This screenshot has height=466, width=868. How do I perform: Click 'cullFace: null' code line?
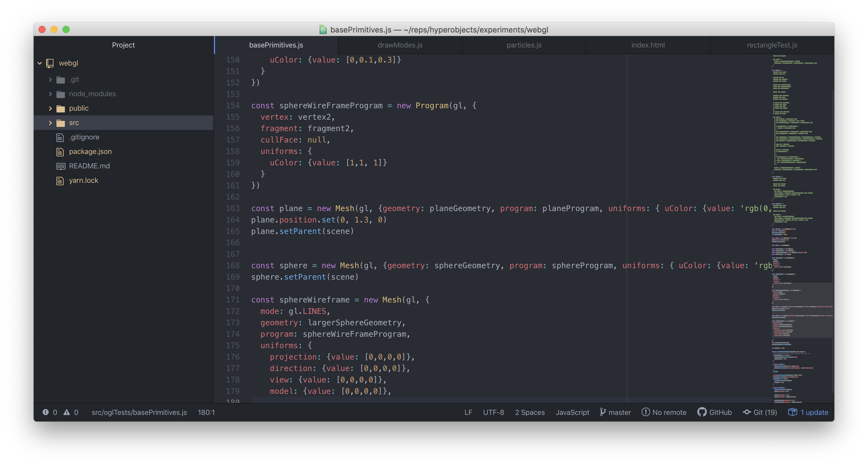[295, 140]
